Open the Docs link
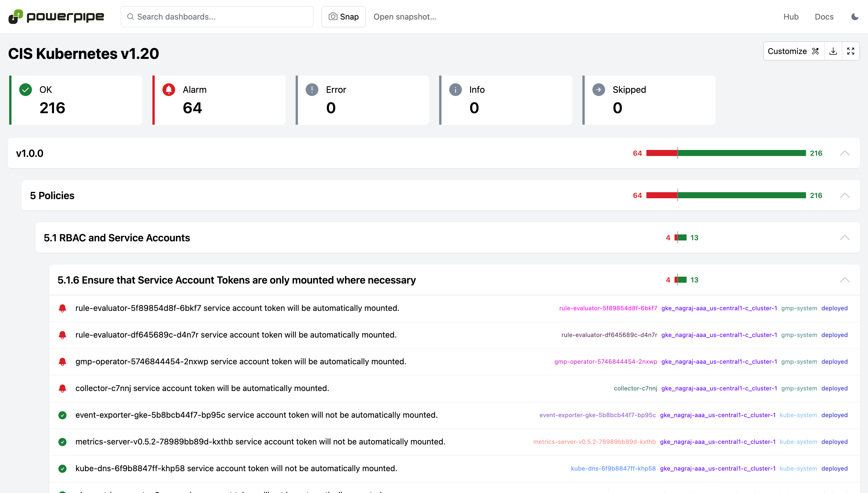 pos(824,17)
